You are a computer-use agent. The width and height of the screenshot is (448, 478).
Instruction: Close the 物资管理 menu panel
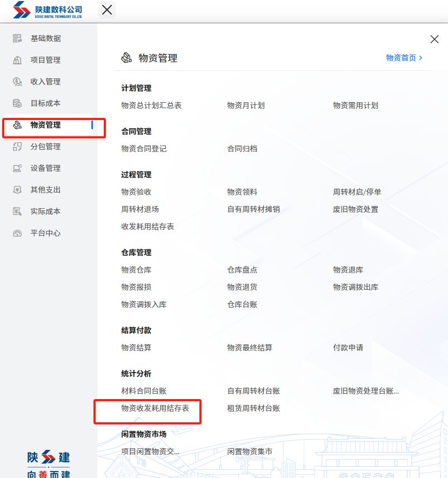tap(434, 39)
